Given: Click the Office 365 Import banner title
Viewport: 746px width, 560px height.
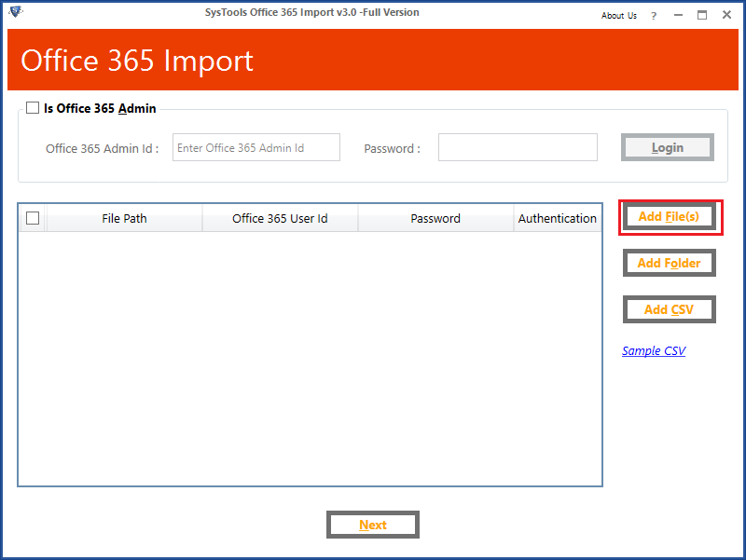Looking at the screenshot, I should (x=137, y=61).
